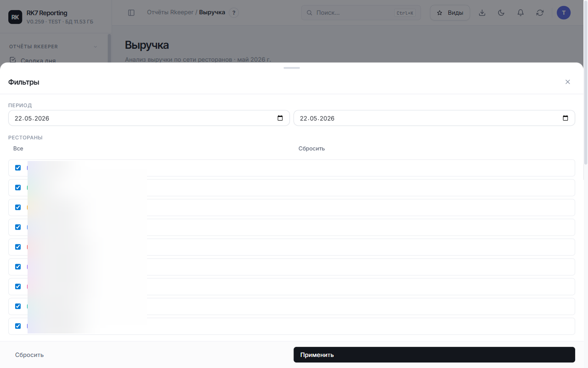
Task: Toggle the seventh restaurant checkbox
Action: [x=18, y=287]
